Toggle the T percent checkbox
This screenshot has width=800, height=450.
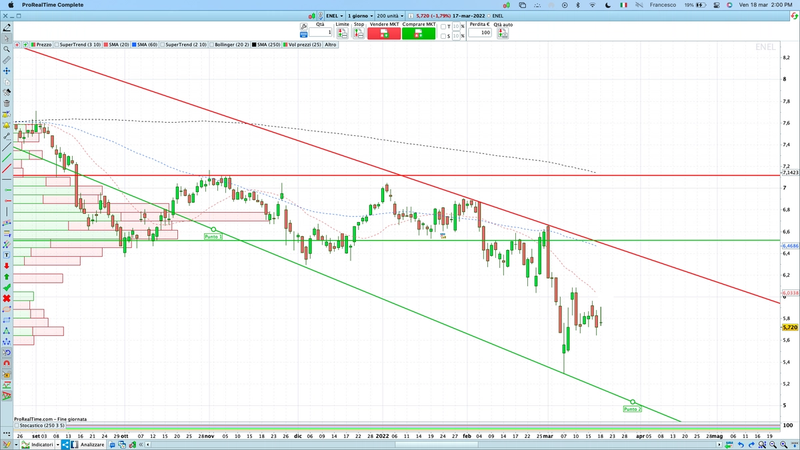tap(443, 27)
